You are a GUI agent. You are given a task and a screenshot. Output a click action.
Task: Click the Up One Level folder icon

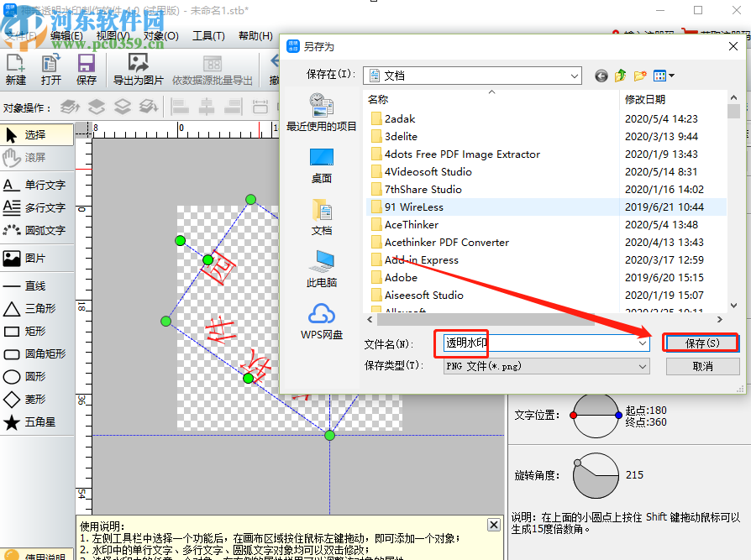tap(621, 76)
